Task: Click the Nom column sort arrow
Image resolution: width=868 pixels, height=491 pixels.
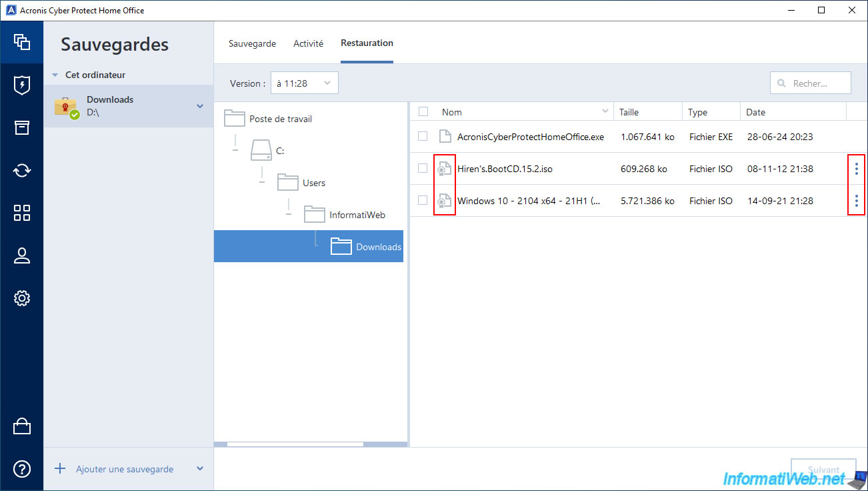Action: click(605, 111)
